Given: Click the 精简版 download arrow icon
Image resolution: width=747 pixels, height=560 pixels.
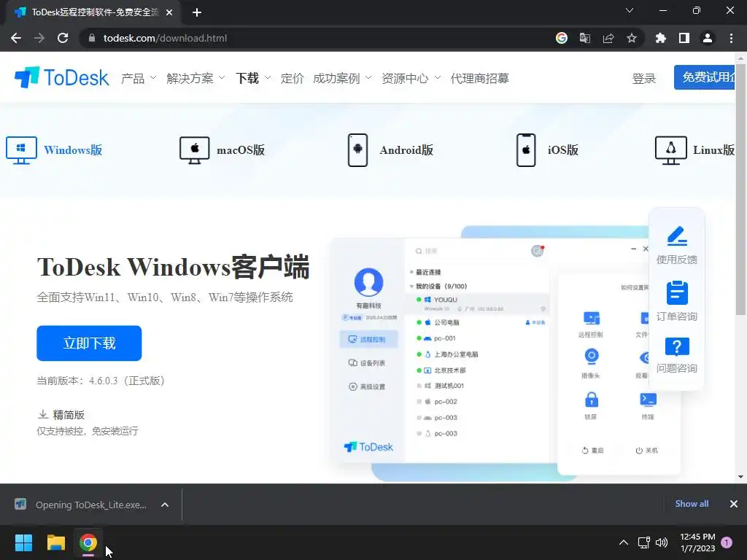Looking at the screenshot, I should click(x=43, y=414).
